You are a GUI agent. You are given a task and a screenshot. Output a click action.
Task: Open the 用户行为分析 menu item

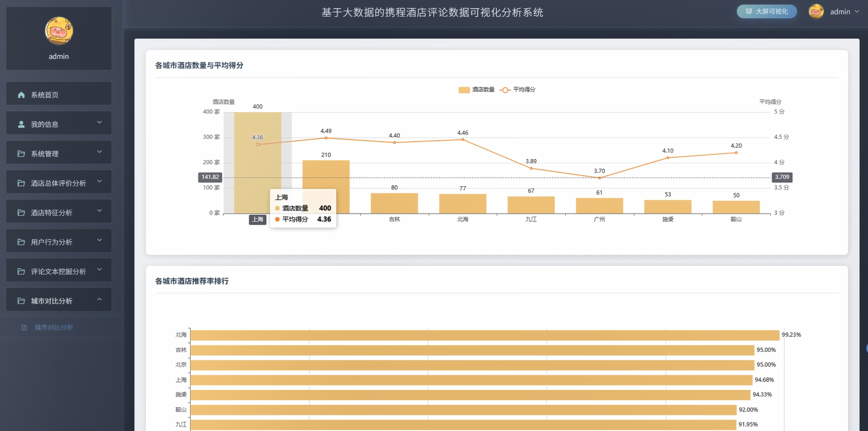(x=59, y=241)
